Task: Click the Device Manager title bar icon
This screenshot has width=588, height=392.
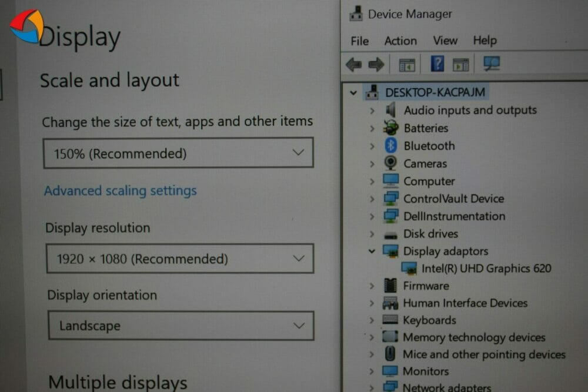Action: (x=356, y=14)
